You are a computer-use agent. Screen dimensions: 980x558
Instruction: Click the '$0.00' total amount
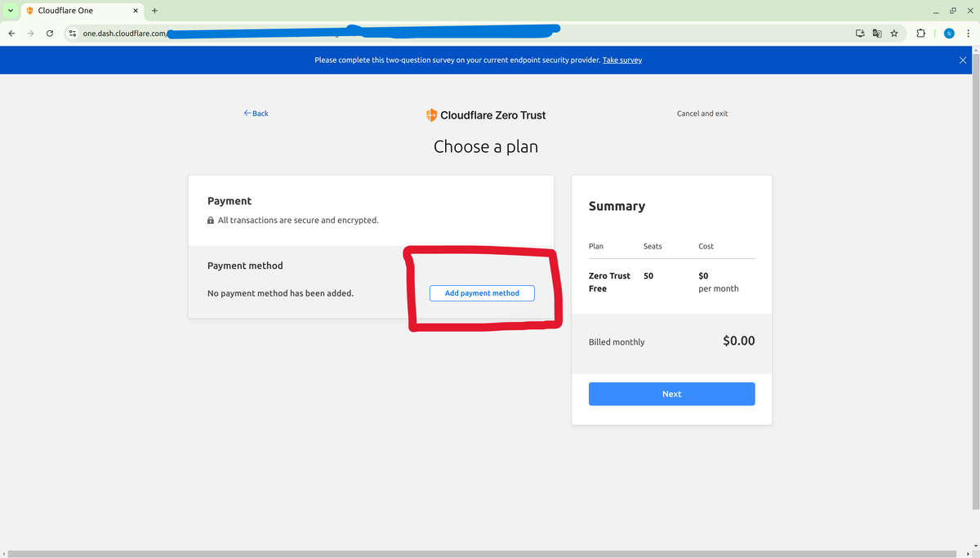pyautogui.click(x=739, y=341)
